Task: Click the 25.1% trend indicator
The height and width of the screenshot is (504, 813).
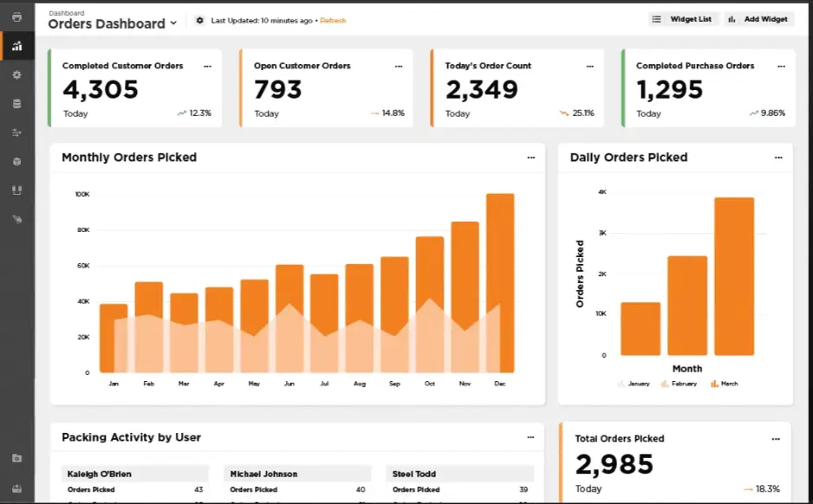Action: click(x=577, y=113)
